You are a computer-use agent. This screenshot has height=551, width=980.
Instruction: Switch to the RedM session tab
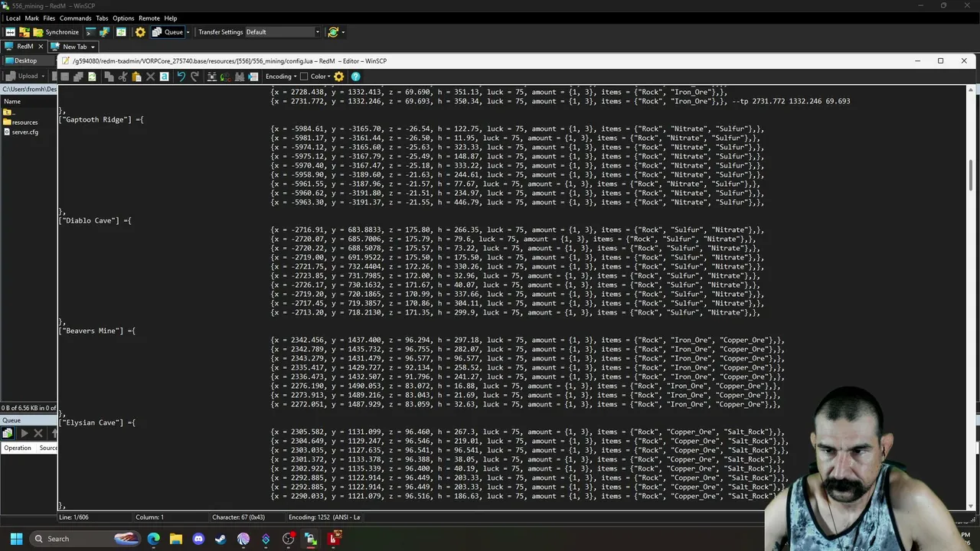pyautogui.click(x=25, y=47)
